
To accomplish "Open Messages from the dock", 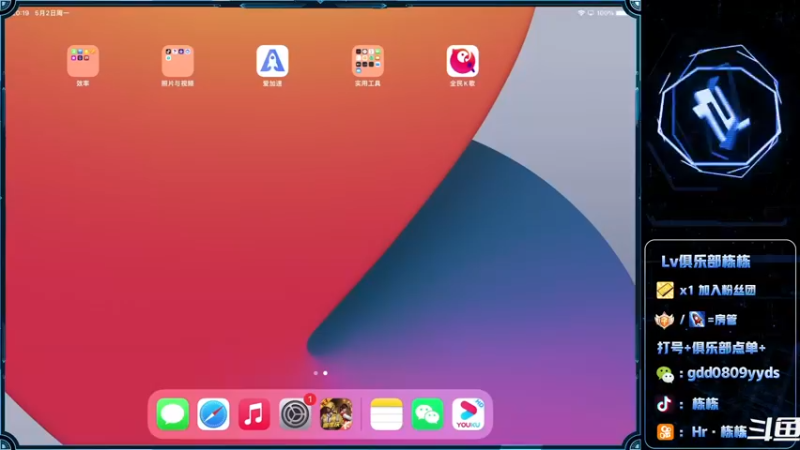I will click(172, 414).
